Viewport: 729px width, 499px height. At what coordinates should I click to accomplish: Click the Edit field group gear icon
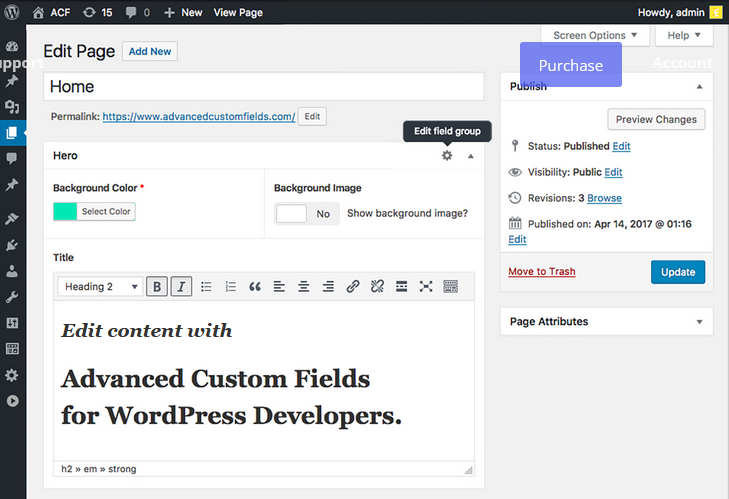[x=447, y=155]
